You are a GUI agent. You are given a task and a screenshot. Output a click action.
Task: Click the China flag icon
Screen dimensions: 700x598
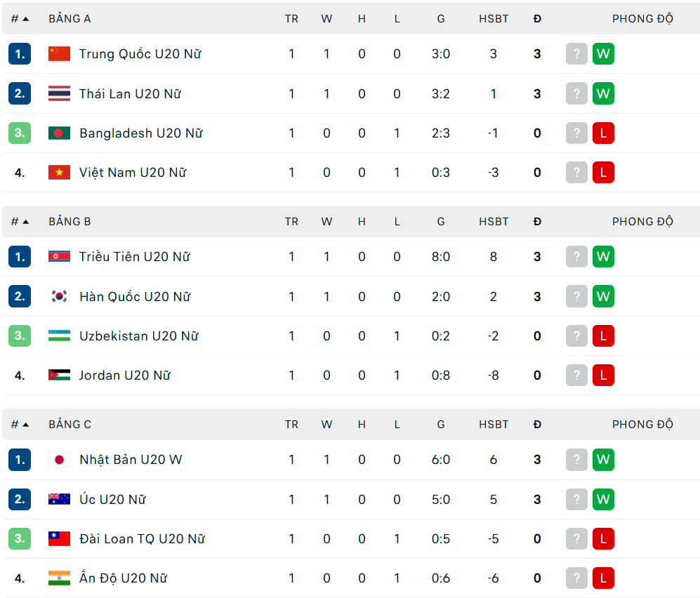60,53
